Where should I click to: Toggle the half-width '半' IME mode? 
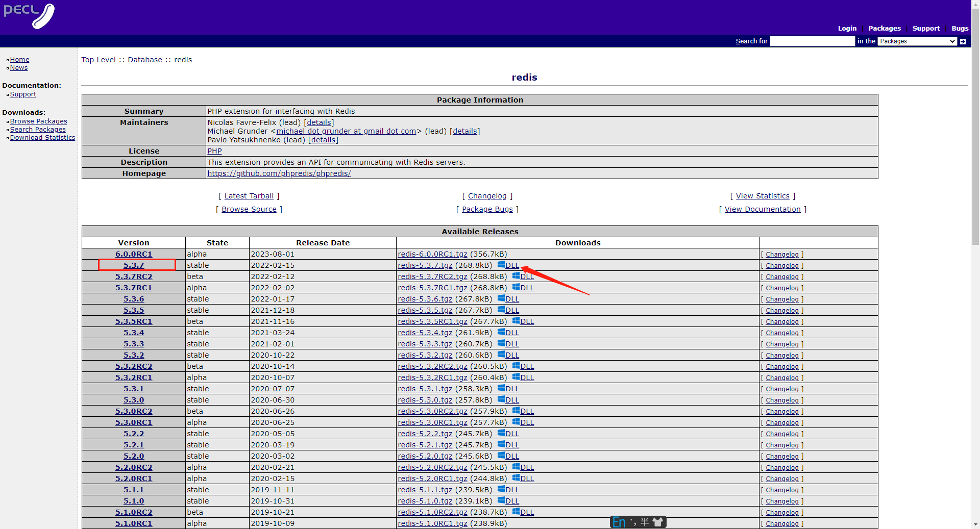tap(645, 522)
